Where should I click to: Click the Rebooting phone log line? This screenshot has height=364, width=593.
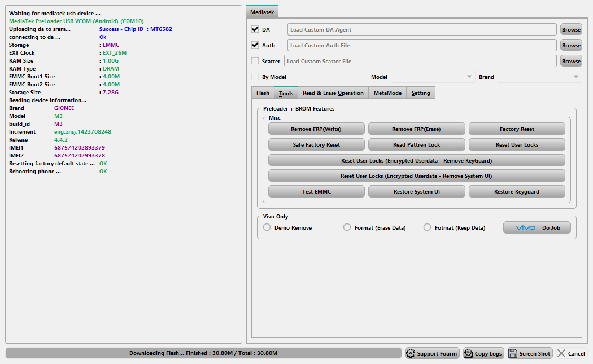click(58, 171)
